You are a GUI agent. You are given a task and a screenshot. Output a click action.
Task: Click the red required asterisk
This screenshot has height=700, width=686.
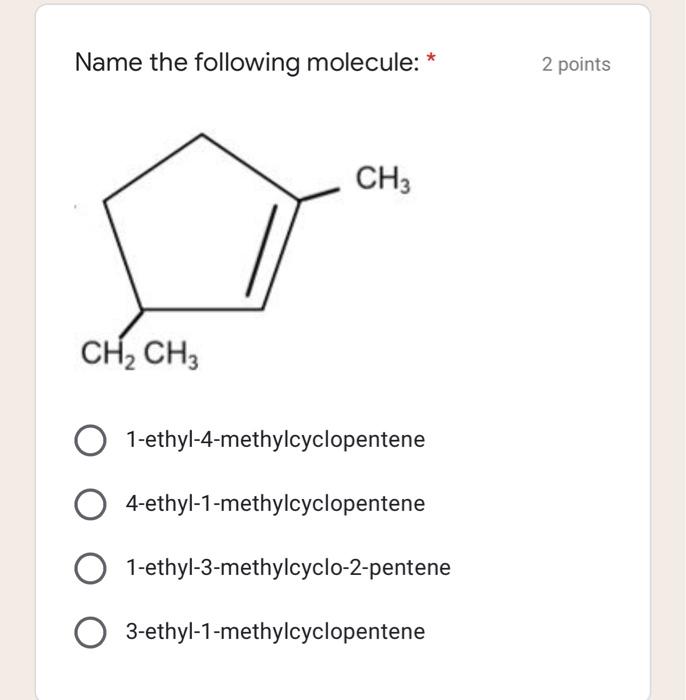tap(431, 58)
